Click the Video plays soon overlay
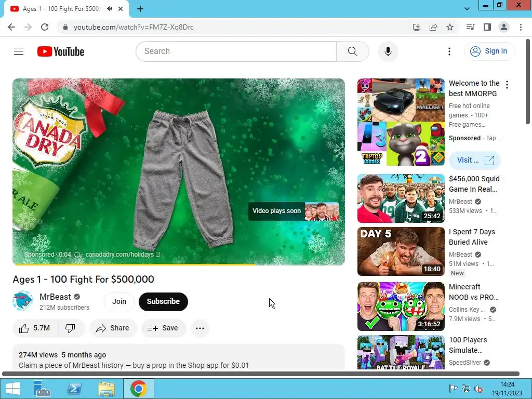This screenshot has height=399, width=532. (294, 211)
